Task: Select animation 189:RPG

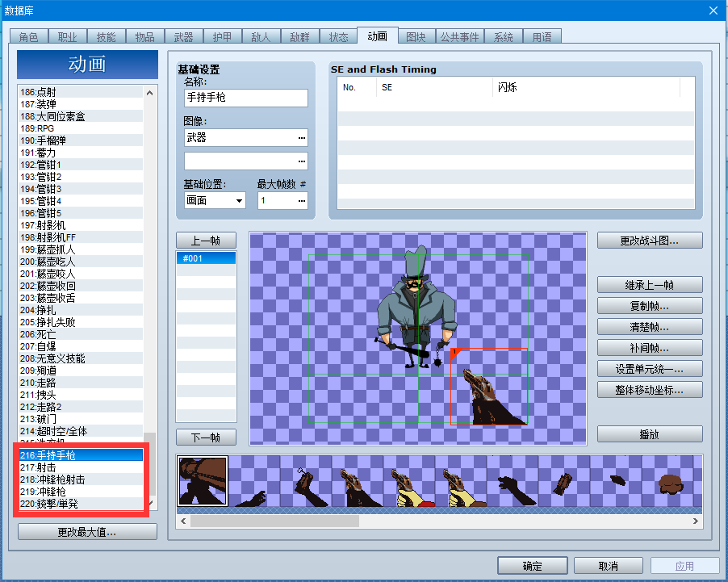Action: [81, 128]
